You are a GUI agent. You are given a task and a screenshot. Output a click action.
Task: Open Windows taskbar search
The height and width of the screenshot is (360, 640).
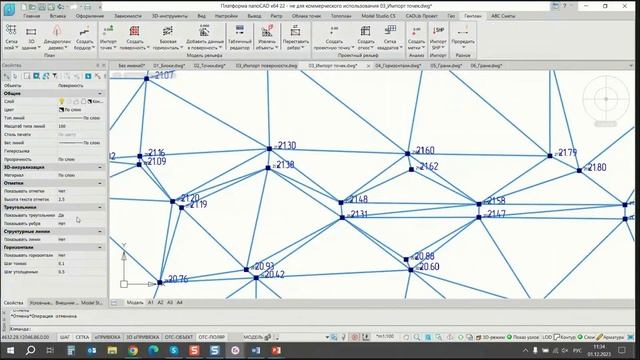tap(30, 350)
